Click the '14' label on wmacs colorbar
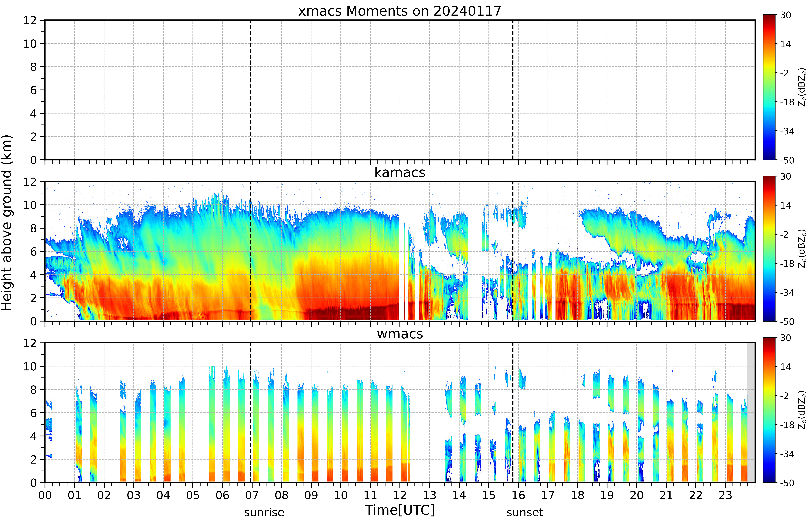This screenshot has width=812, height=524. point(785,367)
